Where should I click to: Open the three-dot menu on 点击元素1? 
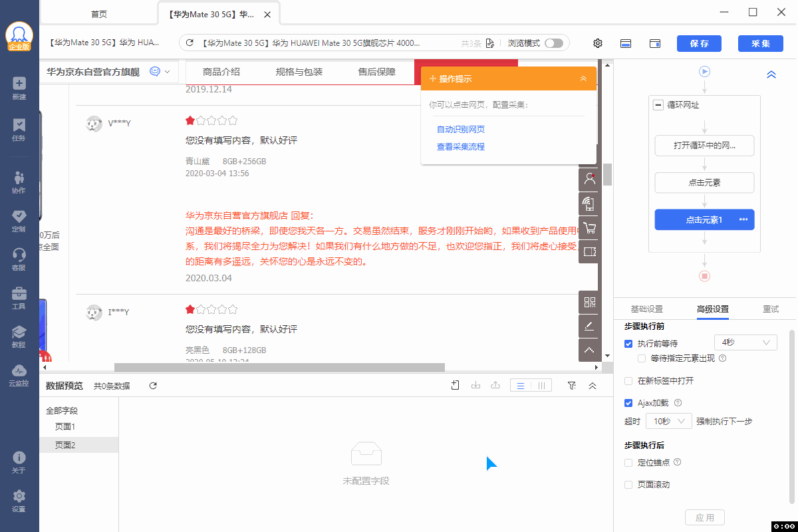point(743,220)
